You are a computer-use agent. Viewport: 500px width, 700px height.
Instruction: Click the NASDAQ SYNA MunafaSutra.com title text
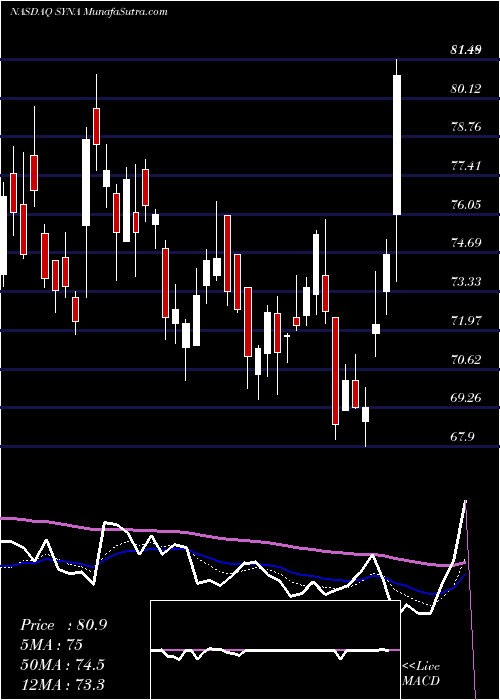tap(89, 12)
